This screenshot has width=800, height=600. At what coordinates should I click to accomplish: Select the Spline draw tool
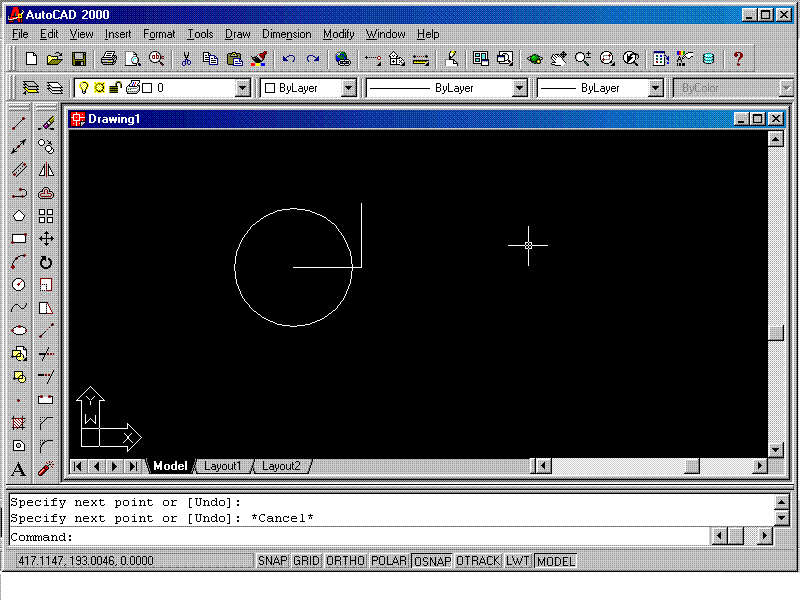[x=19, y=308]
